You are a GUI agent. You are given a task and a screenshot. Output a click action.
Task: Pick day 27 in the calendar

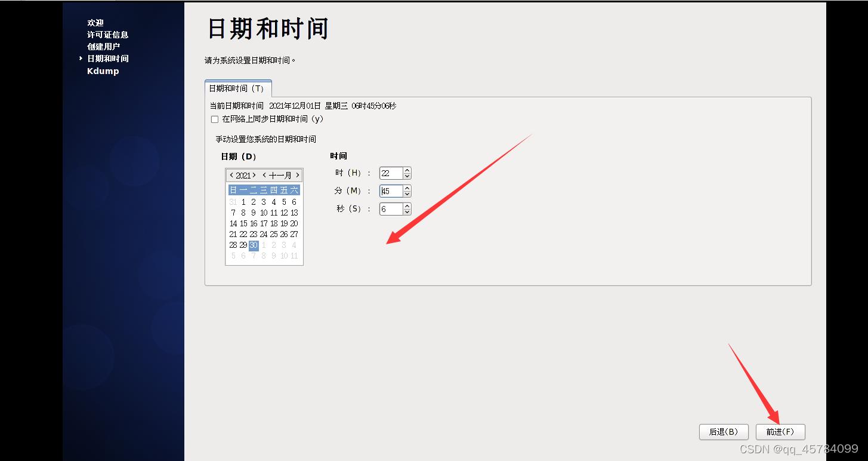294,234
